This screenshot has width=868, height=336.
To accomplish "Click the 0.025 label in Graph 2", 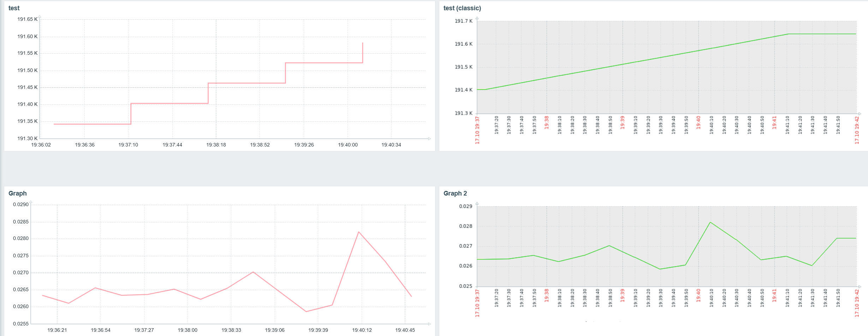I will coord(465,286).
